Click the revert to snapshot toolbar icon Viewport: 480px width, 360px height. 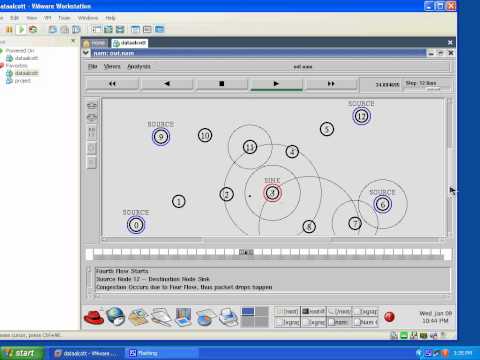click(64, 29)
